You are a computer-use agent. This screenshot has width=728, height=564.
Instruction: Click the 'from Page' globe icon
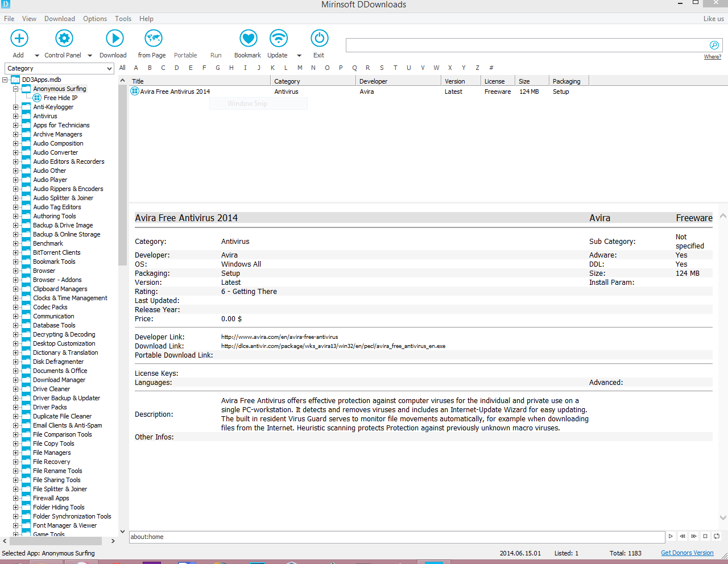coord(153,38)
